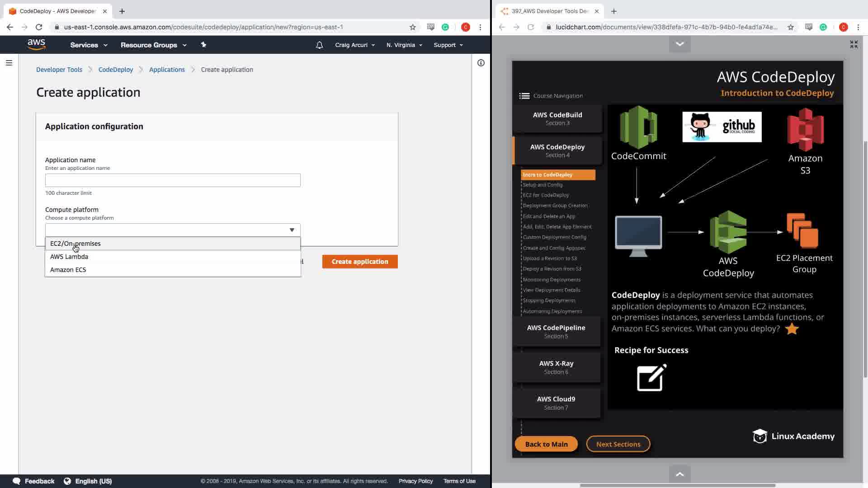Viewport: 868px width, 488px height.
Task: Click the Recipe for Success notepad icon
Action: (x=651, y=377)
